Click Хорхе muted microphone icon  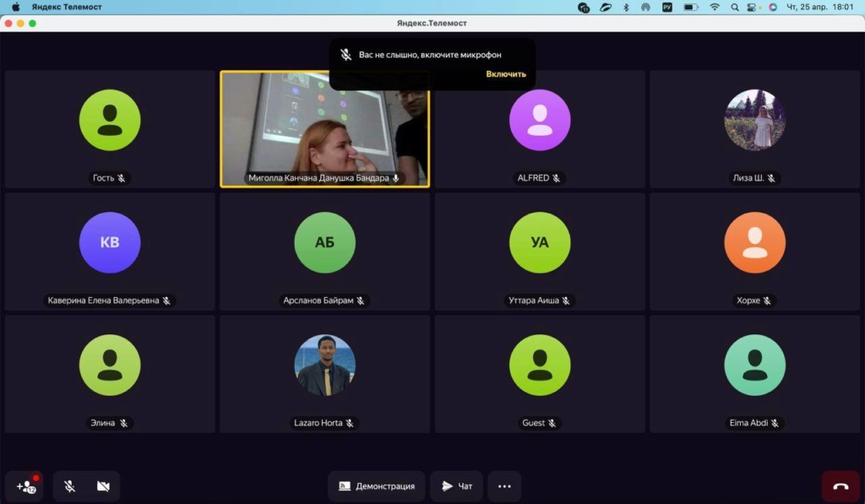pyautogui.click(x=767, y=301)
